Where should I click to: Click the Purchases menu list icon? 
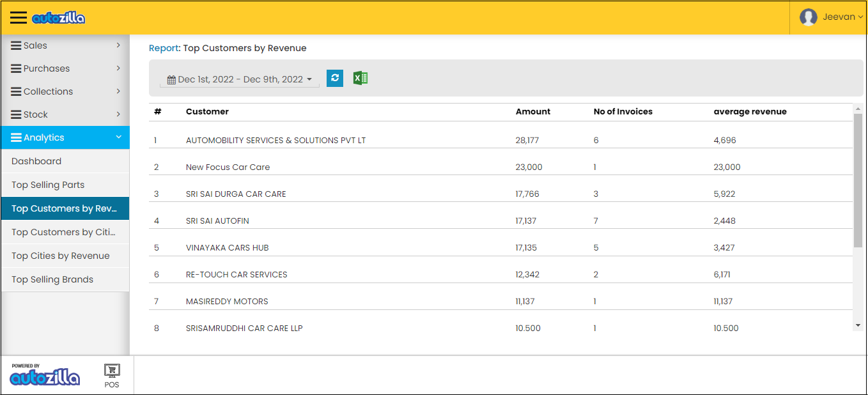tap(17, 68)
